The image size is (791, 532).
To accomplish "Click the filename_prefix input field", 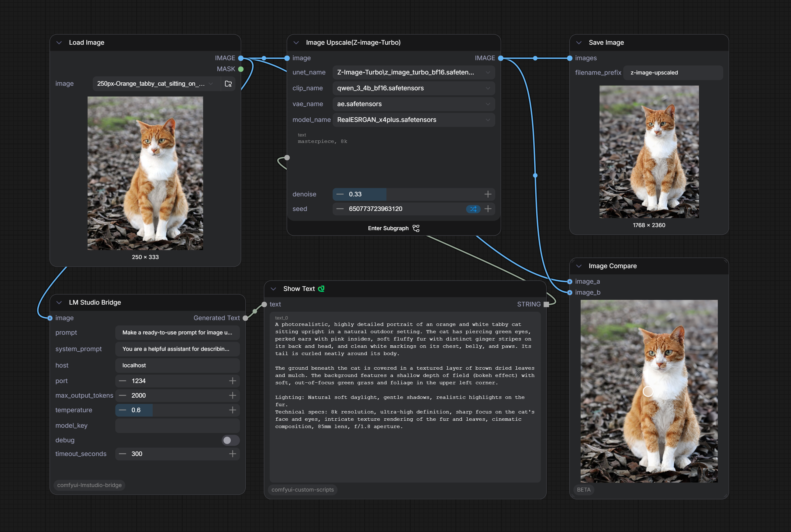I will 673,73.
